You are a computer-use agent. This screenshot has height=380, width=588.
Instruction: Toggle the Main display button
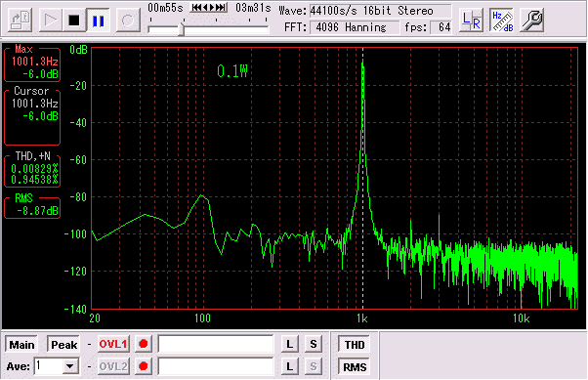[21, 345]
